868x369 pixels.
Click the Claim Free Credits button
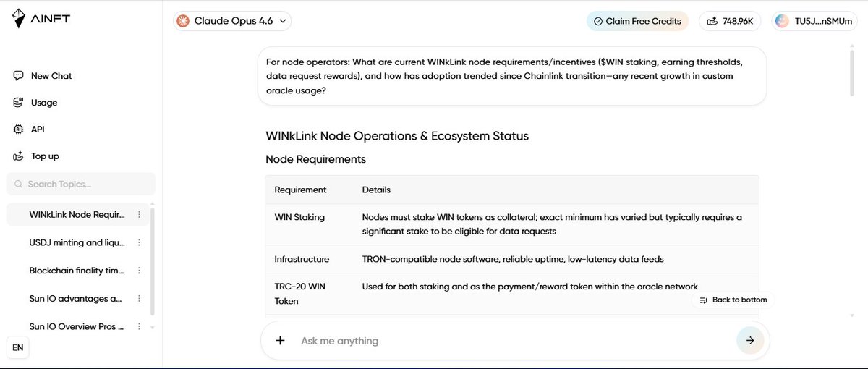637,21
